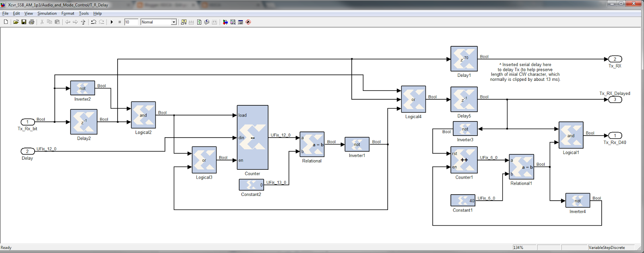Select the Inverter4 block
Image resolution: width=644 pixels, height=253 pixels.
click(x=578, y=200)
